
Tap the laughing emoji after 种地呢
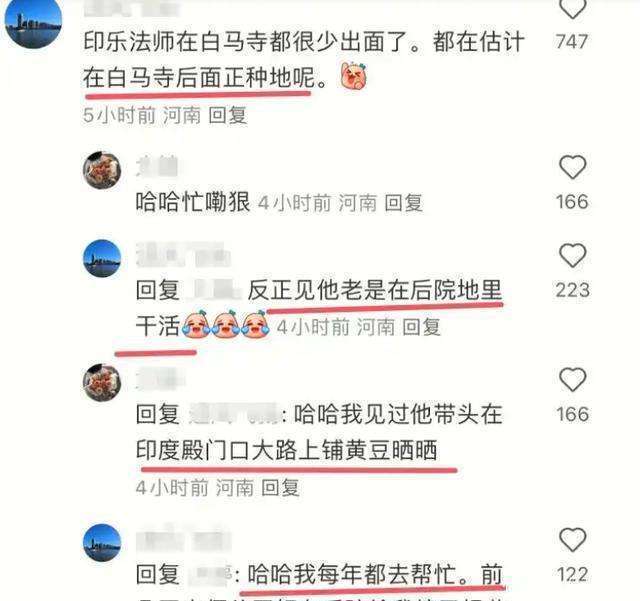pyautogui.click(x=354, y=76)
